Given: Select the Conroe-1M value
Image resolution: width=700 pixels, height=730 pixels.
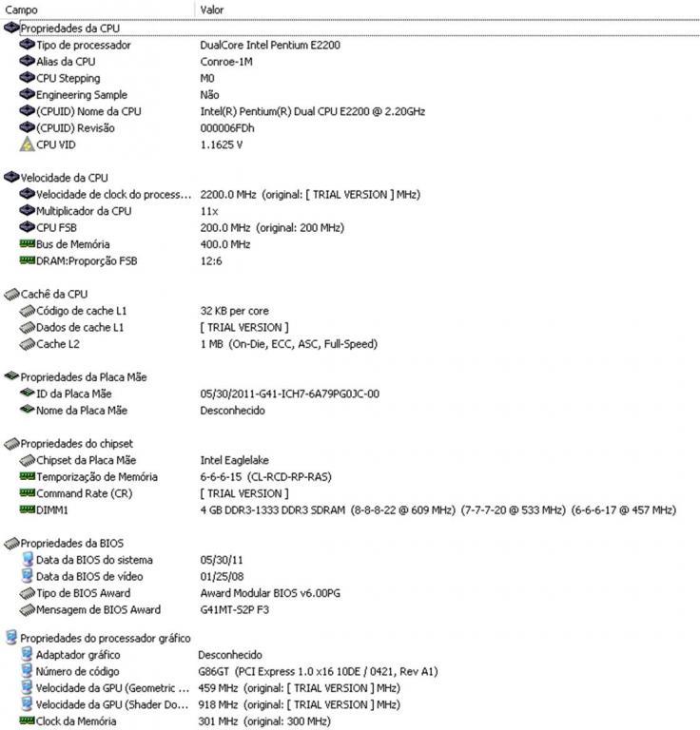Looking at the screenshot, I should [x=225, y=62].
